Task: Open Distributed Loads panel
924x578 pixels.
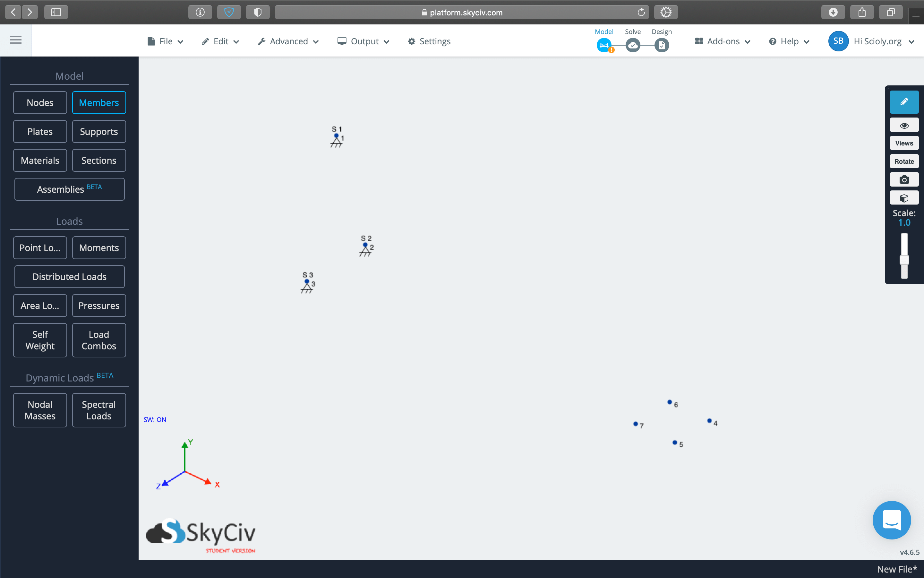Action: point(70,276)
